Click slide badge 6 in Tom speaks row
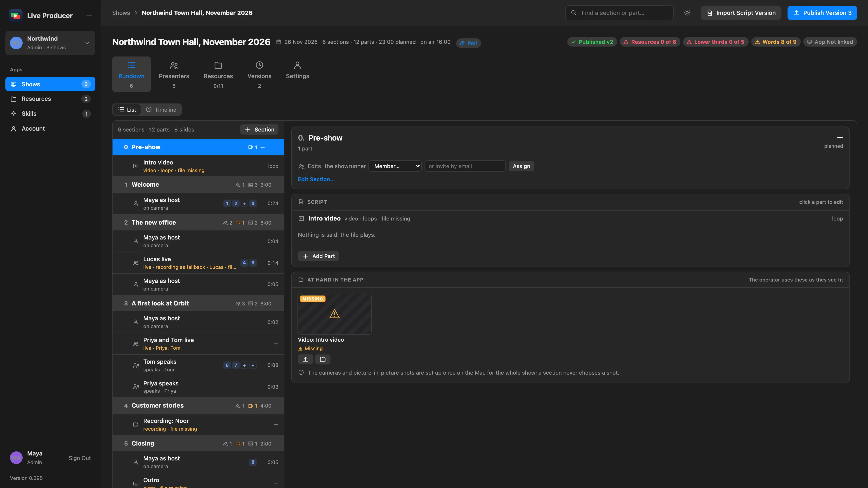Screen dimensions: 868x488 (x=227, y=365)
